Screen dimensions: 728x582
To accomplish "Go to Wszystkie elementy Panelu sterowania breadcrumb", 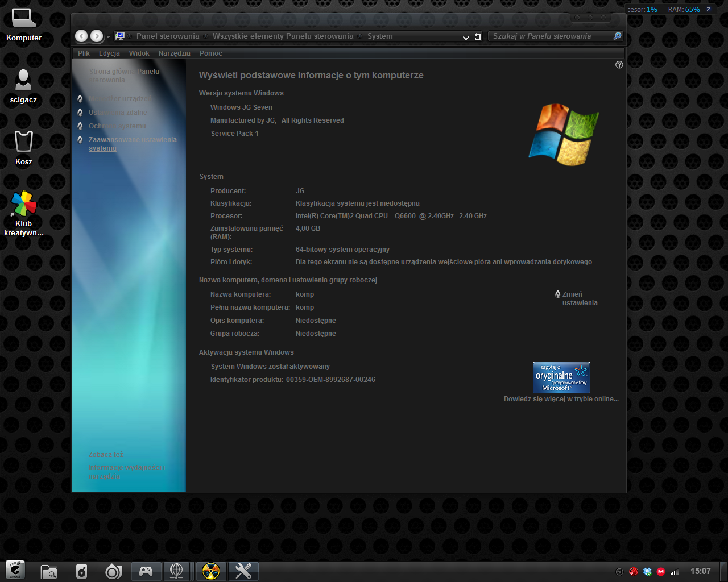I will point(283,36).
